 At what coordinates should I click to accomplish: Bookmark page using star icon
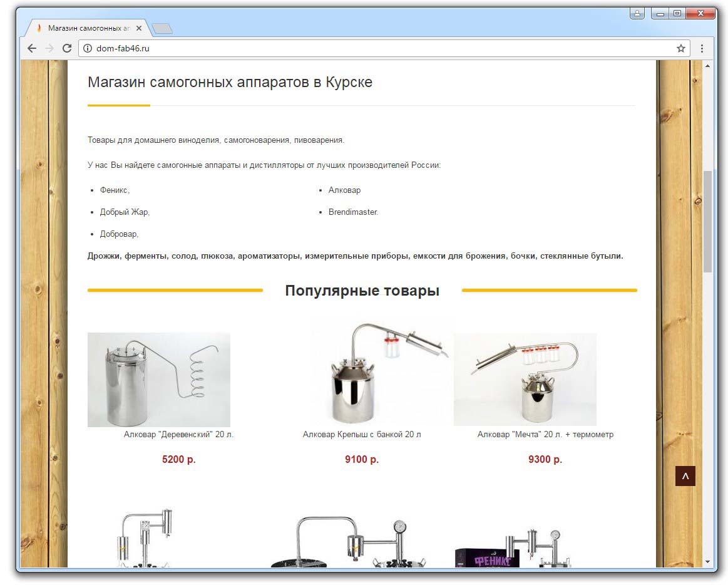[x=681, y=48]
